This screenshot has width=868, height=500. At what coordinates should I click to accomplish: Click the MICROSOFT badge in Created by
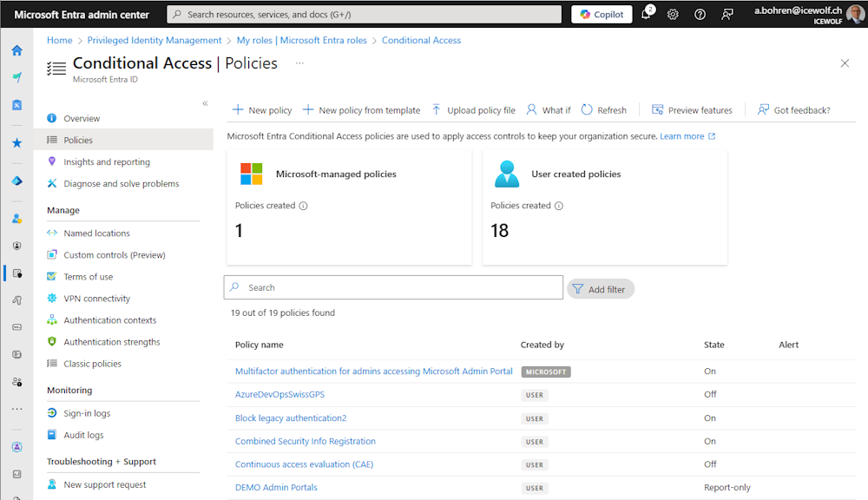point(546,372)
